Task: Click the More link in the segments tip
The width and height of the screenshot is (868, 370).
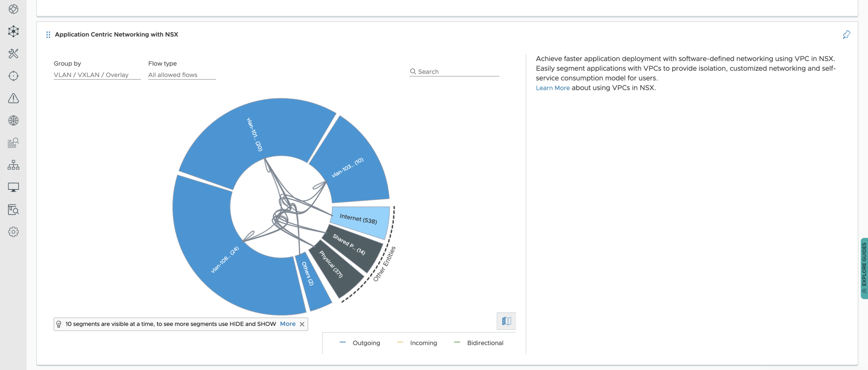Action: 288,324
